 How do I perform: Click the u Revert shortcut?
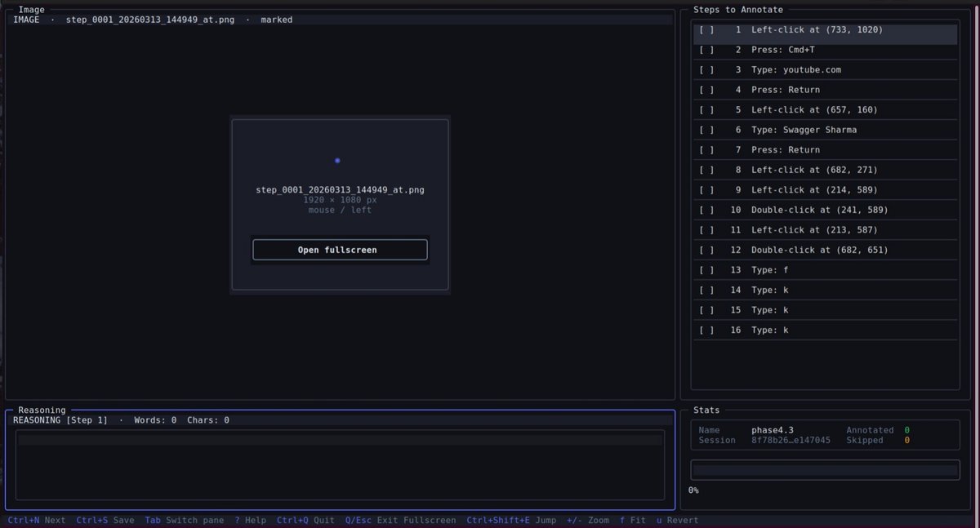click(x=677, y=520)
